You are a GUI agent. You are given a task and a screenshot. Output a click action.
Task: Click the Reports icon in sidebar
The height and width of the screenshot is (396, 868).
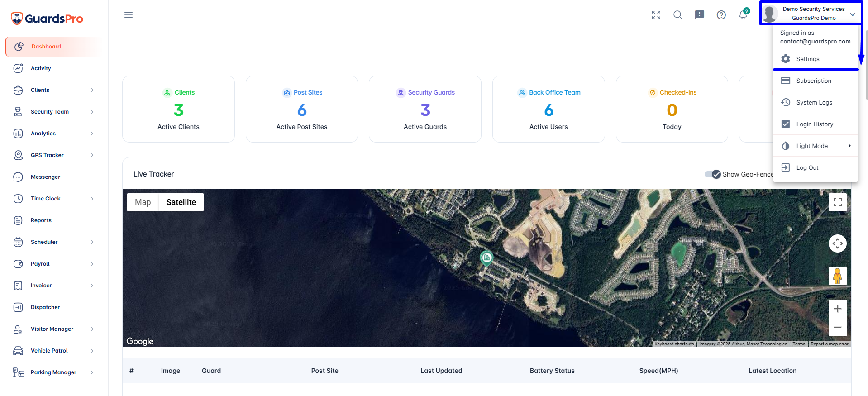coord(18,220)
